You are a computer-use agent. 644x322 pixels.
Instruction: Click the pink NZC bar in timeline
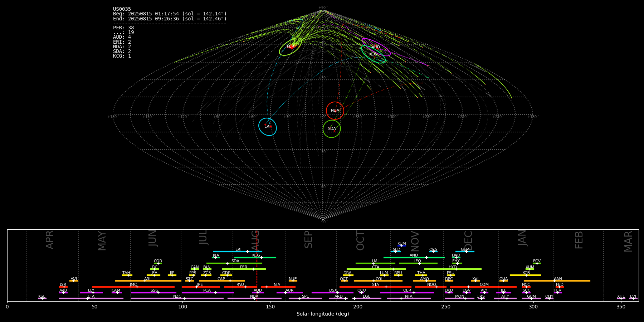pos(177,298)
